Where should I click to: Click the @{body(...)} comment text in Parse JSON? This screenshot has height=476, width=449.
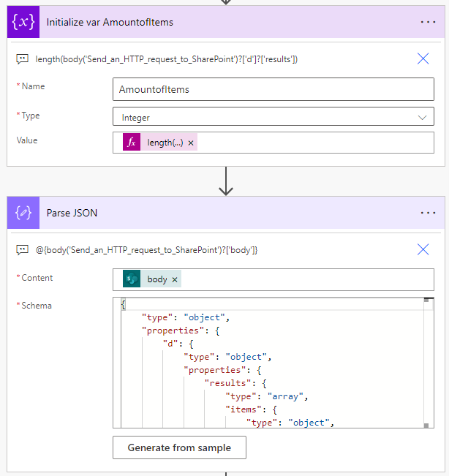pos(146,250)
